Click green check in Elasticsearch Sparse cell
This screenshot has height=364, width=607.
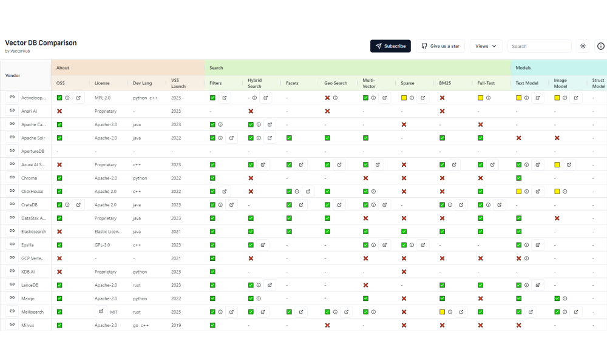pyautogui.click(x=404, y=231)
